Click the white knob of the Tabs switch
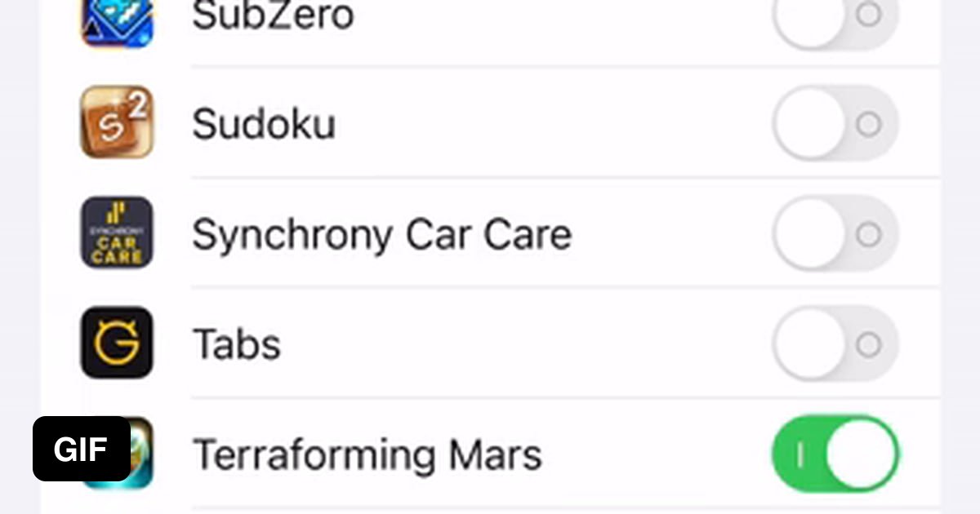 pyautogui.click(x=809, y=344)
